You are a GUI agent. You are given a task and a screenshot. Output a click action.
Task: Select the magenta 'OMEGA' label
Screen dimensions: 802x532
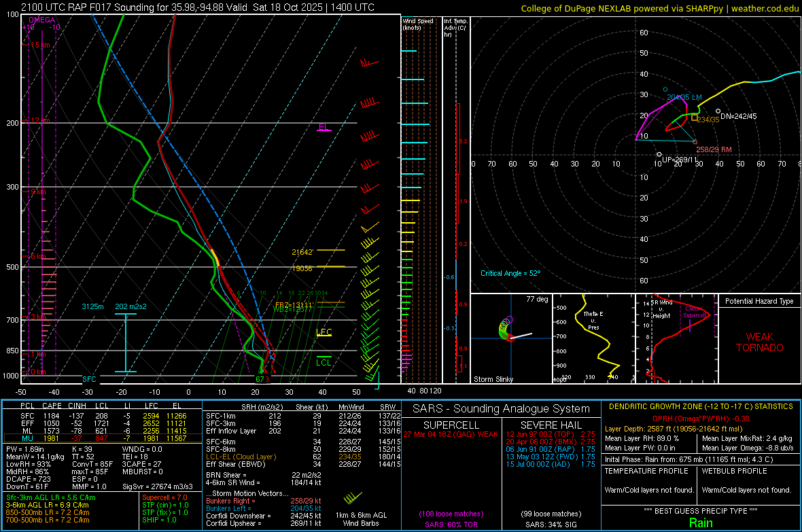click(x=41, y=20)
